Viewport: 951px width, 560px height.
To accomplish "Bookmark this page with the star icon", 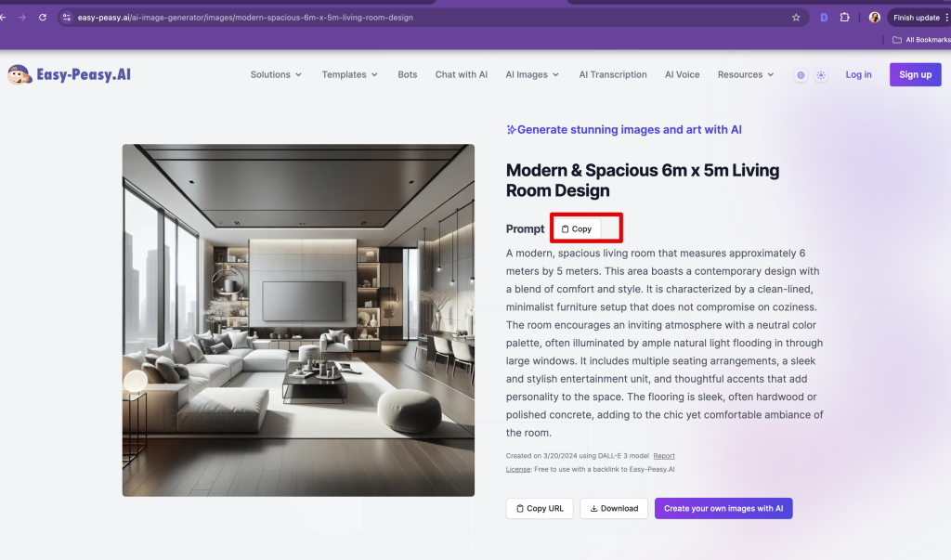I will 796,18.
